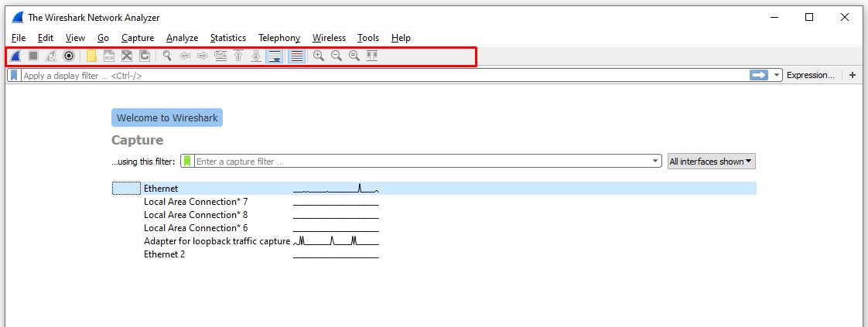The height and width of the screenshot is (327, 868).
Task: Click into the capture filter field
Action: click(x=422, y=162)
